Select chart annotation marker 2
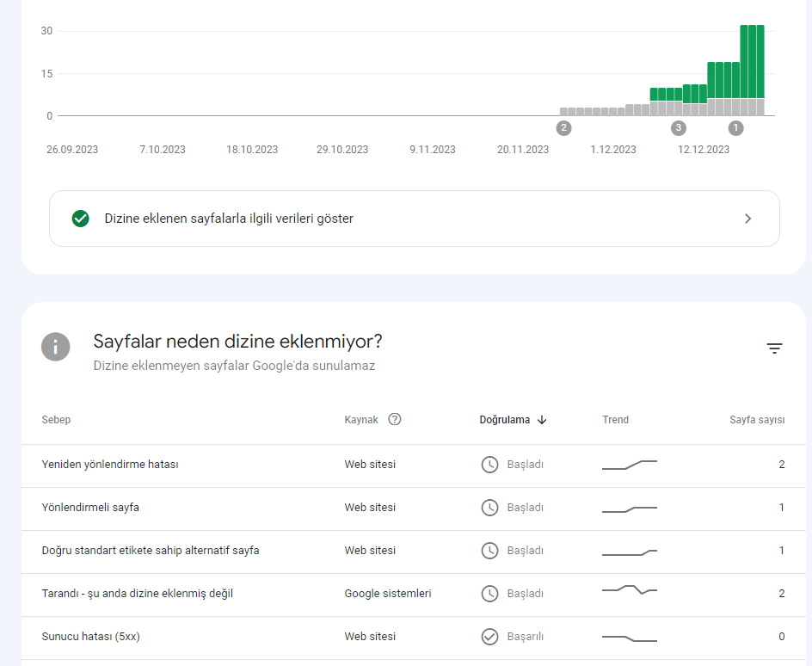This screenshot has width=812, height=666. (x=563, y=128)
